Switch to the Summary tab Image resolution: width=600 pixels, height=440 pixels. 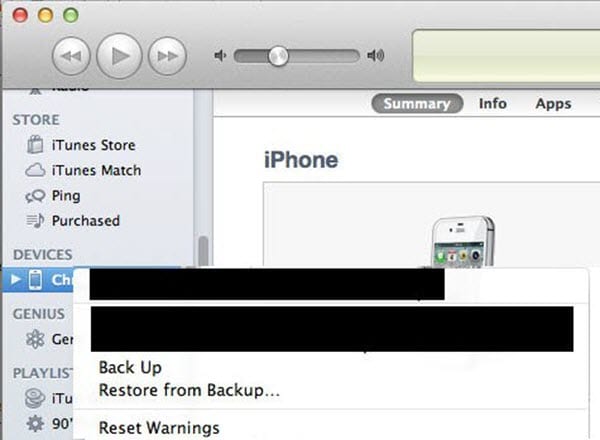tap(417, 104)
